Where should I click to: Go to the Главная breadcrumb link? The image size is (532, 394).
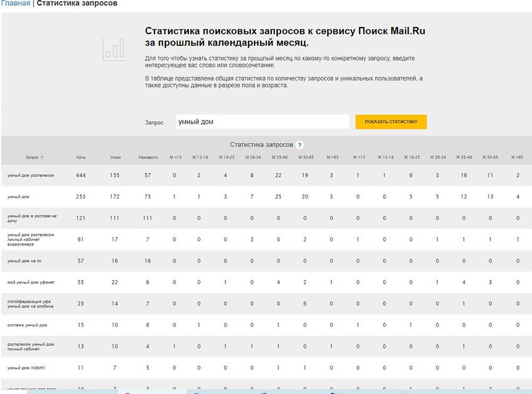coord(15,3)
